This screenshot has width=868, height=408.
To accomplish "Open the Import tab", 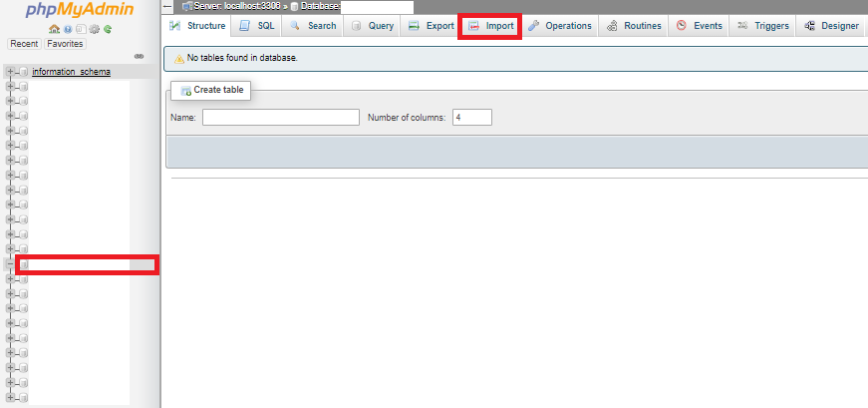I will [x=490, y=26].
